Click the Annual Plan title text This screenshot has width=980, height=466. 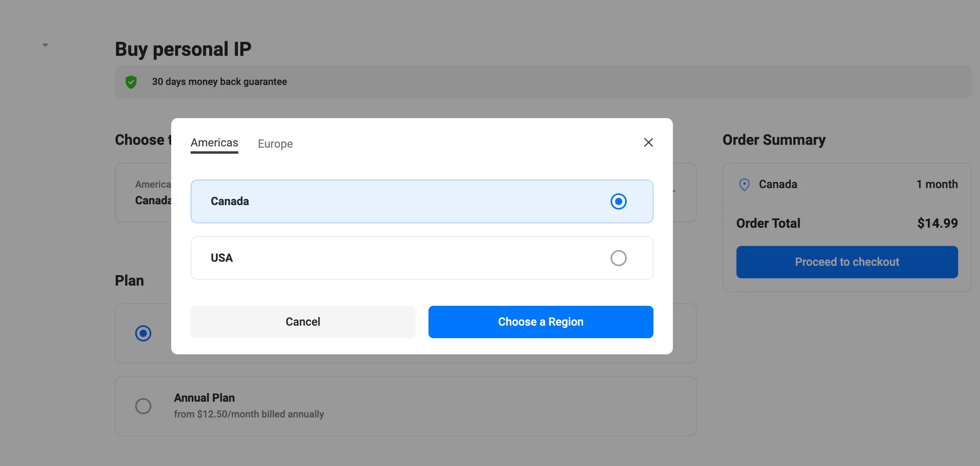point(204,398)
